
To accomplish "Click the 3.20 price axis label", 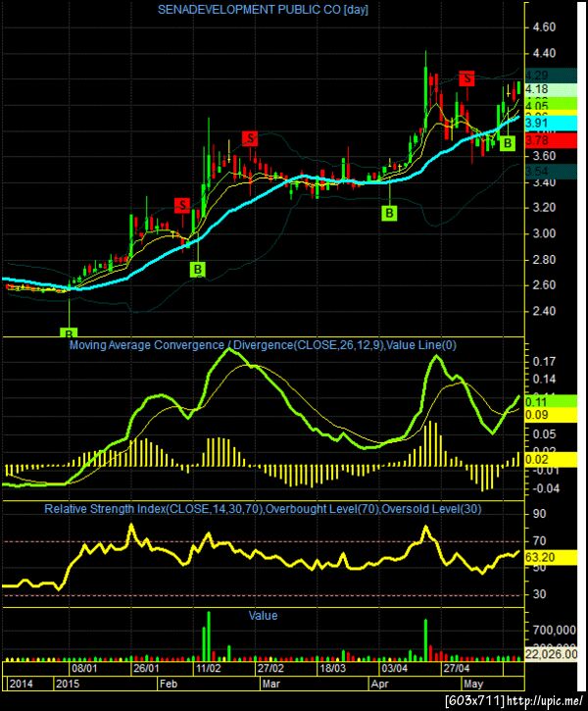I will pyautogui.click(x=542, y=208).
